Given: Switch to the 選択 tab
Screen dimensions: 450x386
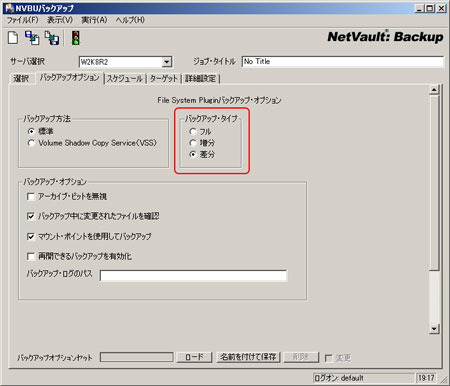Looking at the screenshot, I should (21, 79).
